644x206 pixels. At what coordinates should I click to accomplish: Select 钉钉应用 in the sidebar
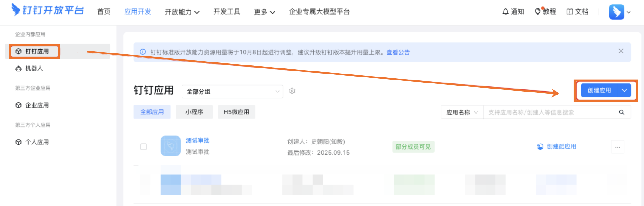(58, 51)
